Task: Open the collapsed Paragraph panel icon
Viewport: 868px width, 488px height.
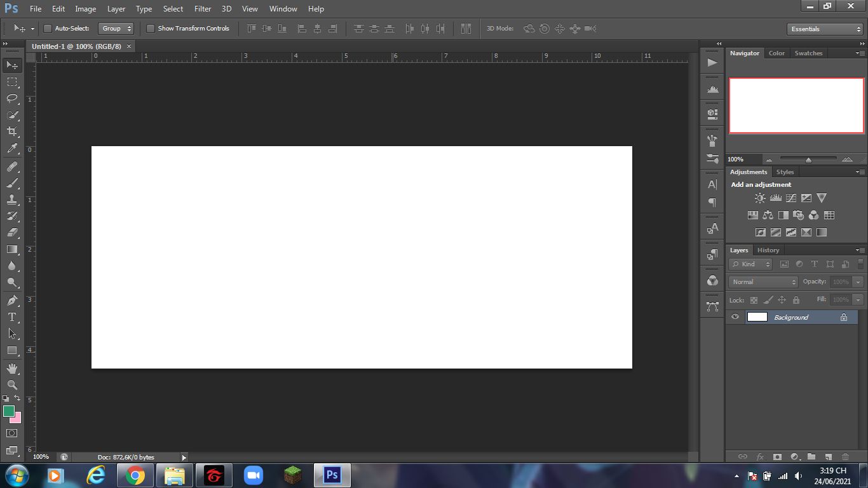Action: [x=712, y=202]
